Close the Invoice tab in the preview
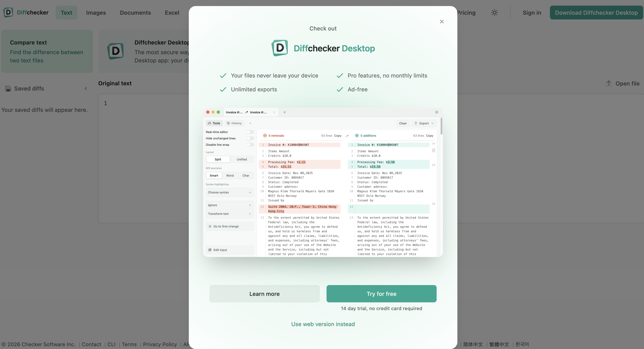Viewport: 644px width, 349px height. pos(274,112)
